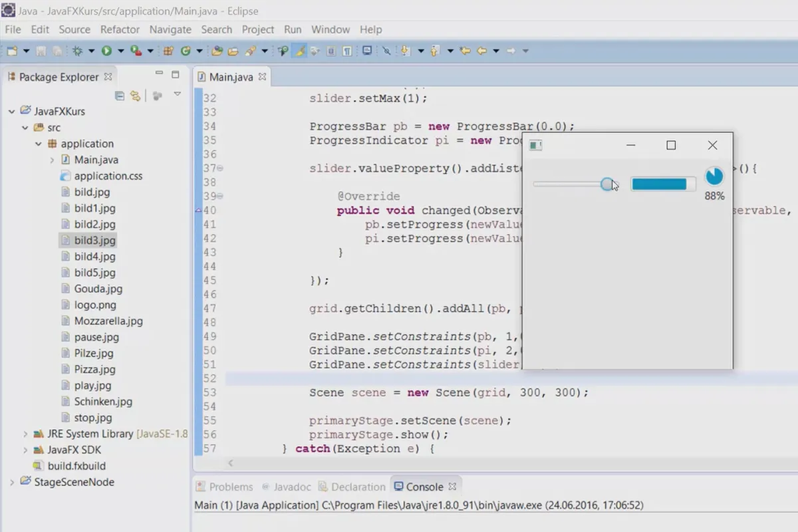Start debugging with the bug icon
Screen dimensions: 798x532
pos(77,51)
